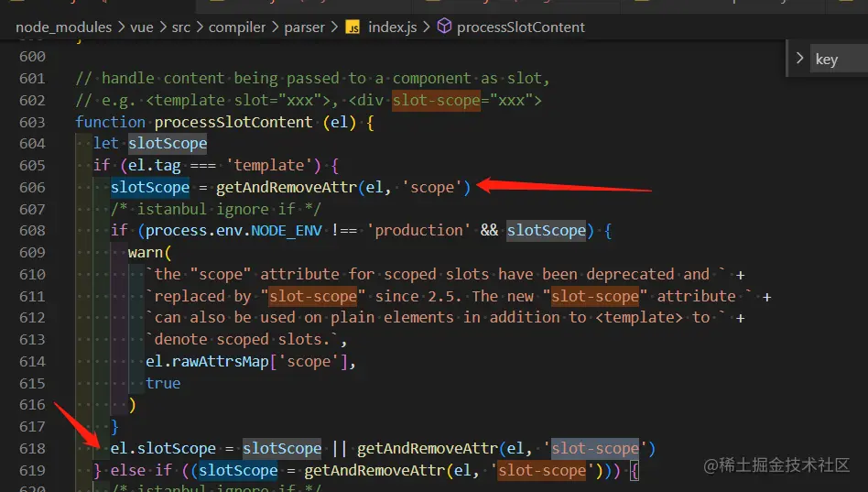868x492 pixels.
Task: Open the src breadcrumb segment
Action: point(181,27)
